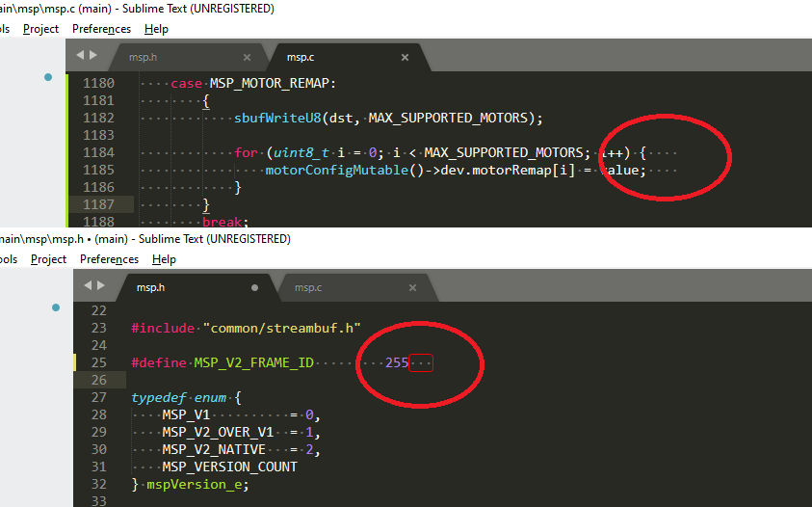This screenshot has height=507, width=812.
Task: Click break keyword on line 1188
Action: click(x=222, y=222)
